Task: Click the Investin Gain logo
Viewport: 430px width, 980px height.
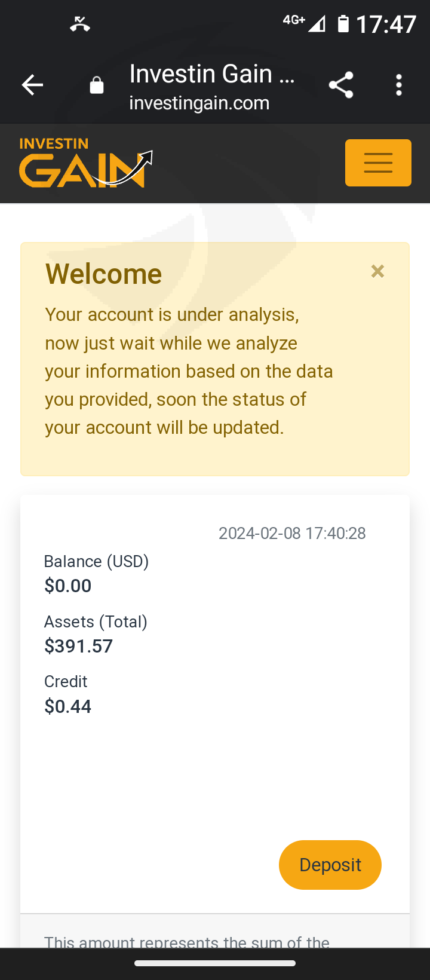Action: click(x=85, y=163)
